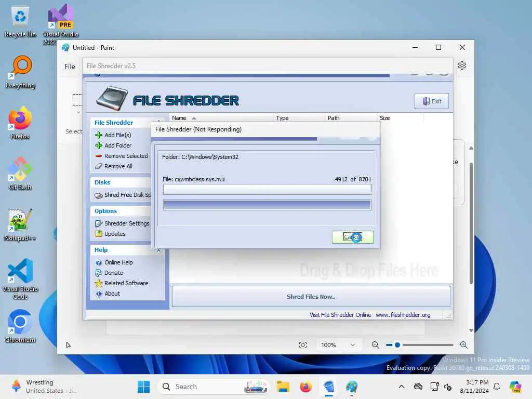
Task: Click the Donate PayPal icon
Action: pos(99,273)
